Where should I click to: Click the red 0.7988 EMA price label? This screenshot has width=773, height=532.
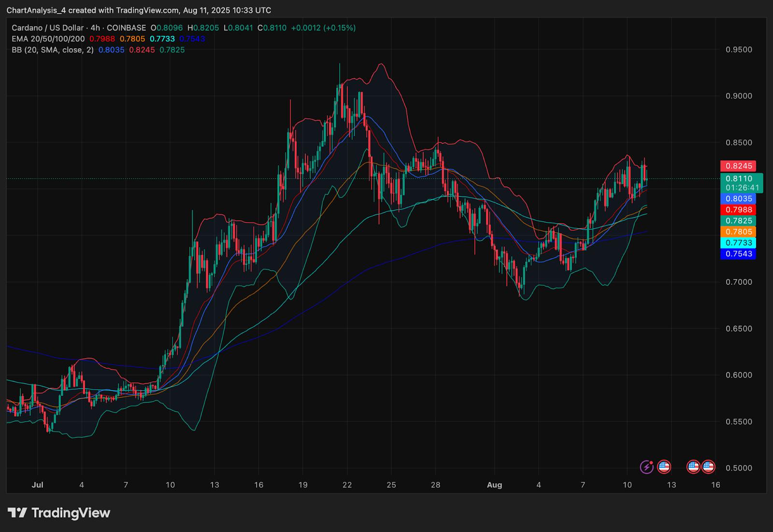tap(738, 210)
